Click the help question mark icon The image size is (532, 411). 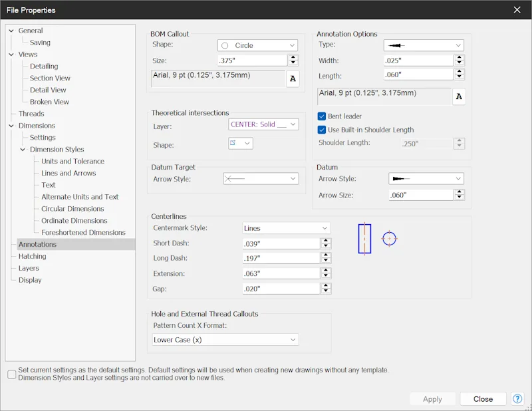coord(517,399)
